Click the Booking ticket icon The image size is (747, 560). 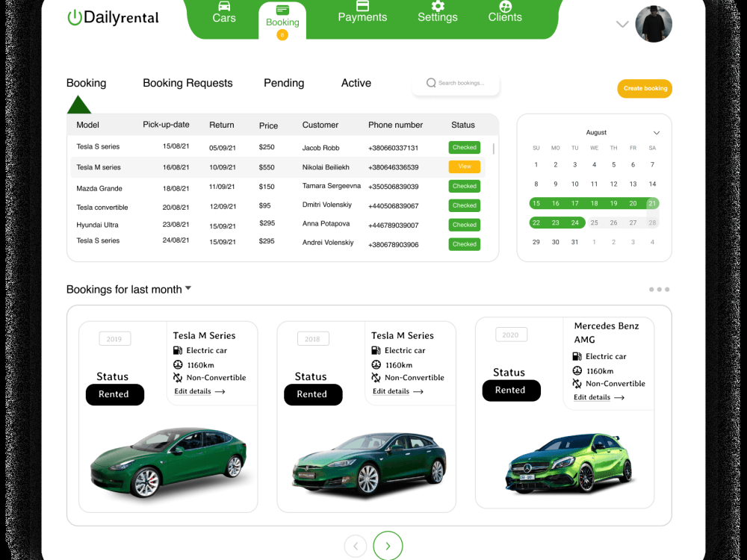click(282, 10)
